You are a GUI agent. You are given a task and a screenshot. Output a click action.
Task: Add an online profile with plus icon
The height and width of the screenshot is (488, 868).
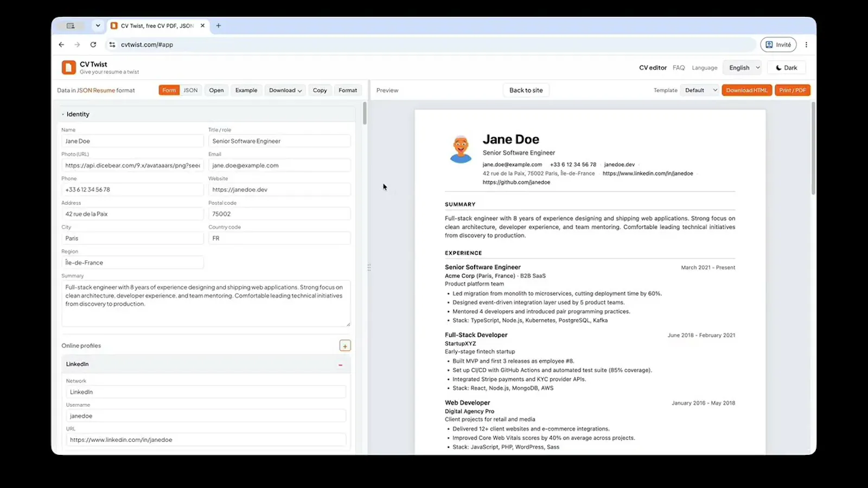pyautogui.click(x=345, y=346)
